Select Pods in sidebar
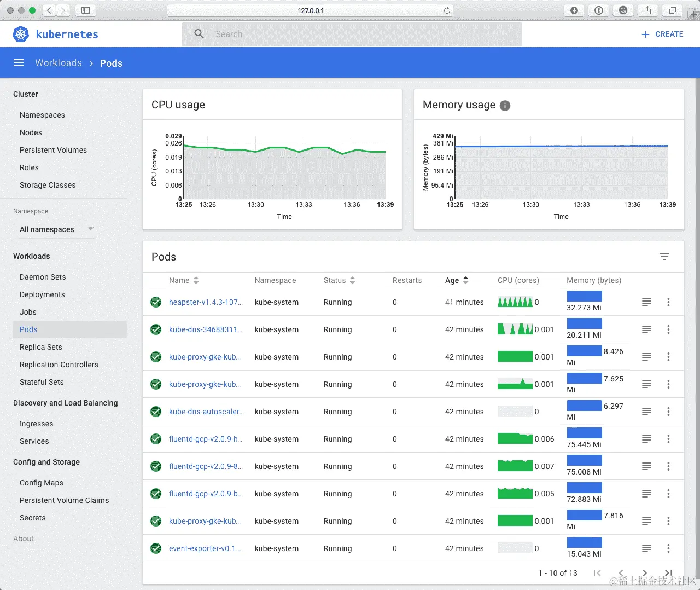The image size is (700, 590). (70, 329)
